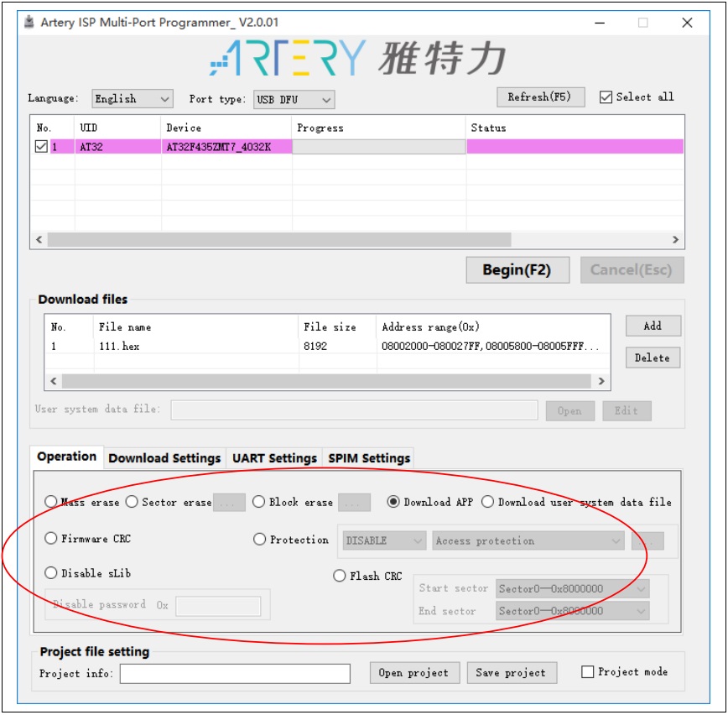Click the device row 1 progress bar
Viewport: 728px width, 715px height.
coord(379,147)
